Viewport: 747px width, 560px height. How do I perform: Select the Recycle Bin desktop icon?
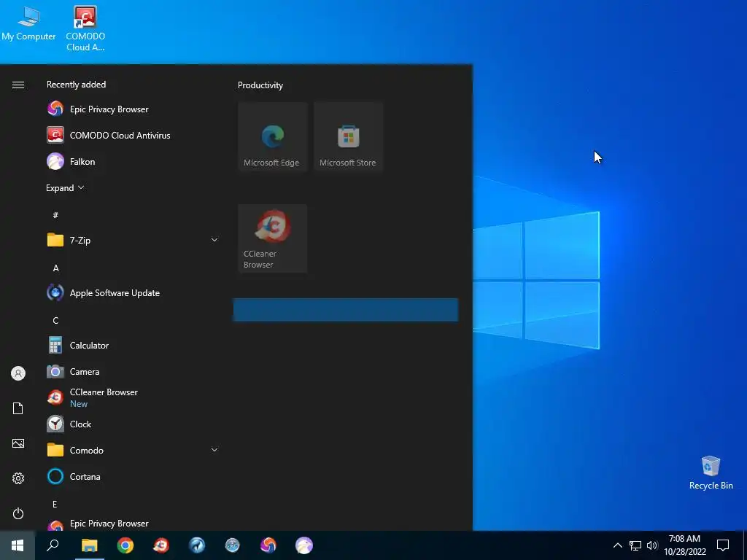point(711,472)
